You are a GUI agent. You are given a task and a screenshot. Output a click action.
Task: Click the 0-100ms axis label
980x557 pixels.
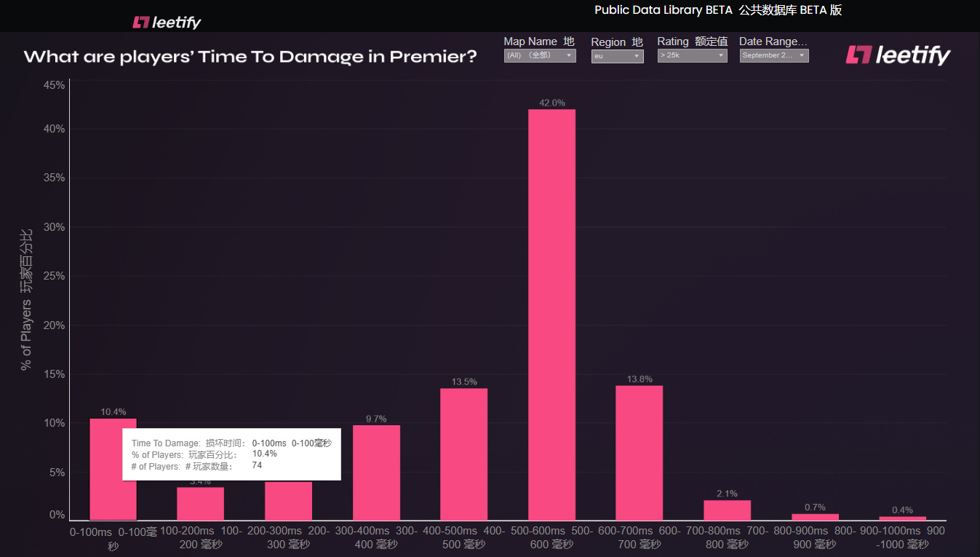pos(113,539)
